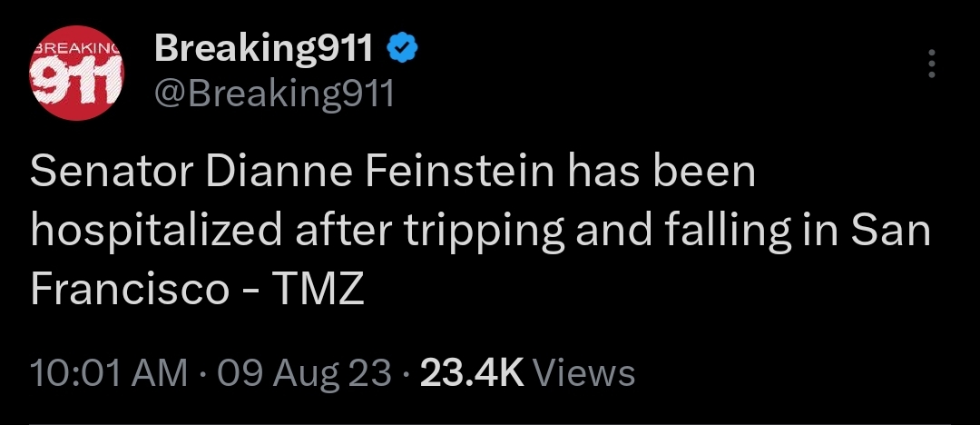980x425 pixels.
Task: Click the BREAKING text atop the avatar
Action: pos(73,46)
